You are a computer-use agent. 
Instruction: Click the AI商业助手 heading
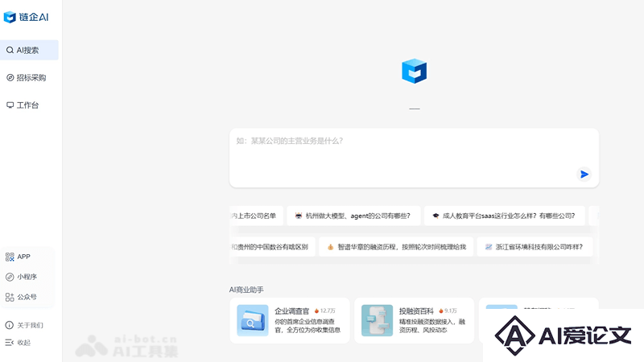tap(246, 290)
